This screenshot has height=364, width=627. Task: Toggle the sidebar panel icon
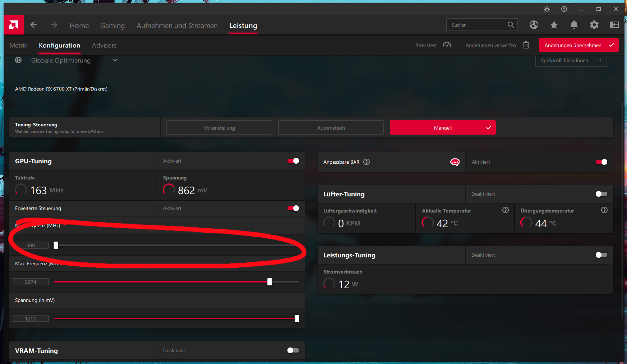pyautogui.click(x=614, y=25)
